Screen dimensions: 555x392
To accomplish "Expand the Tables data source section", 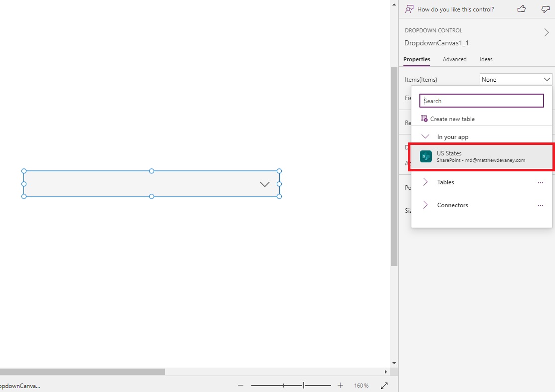I will [425, 182].
